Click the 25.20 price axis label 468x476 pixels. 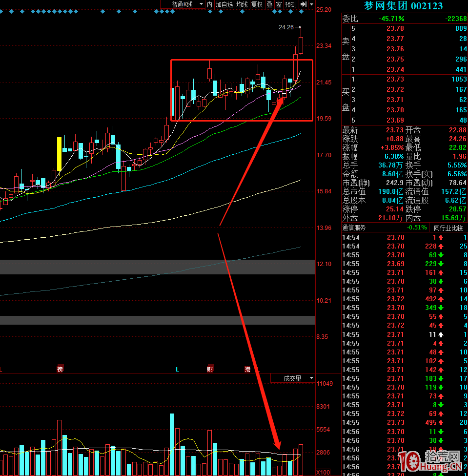[x=324, y=10]
